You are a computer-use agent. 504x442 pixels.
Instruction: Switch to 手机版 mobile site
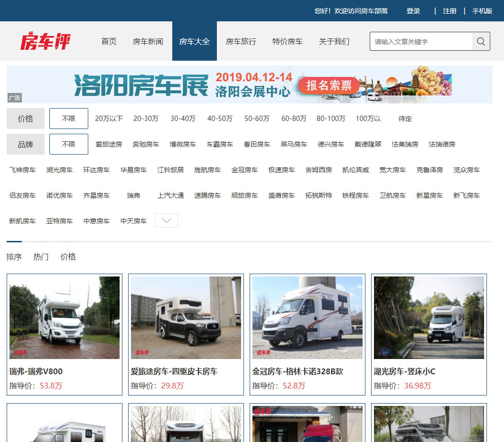[x=482, y=11]
